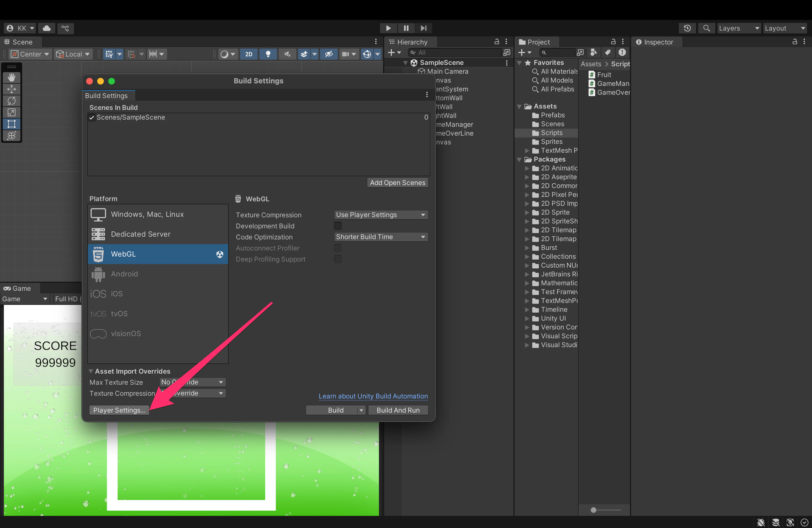Click the Pause button
This screenshot has height=528, width=812.
(x=406, y=28)
